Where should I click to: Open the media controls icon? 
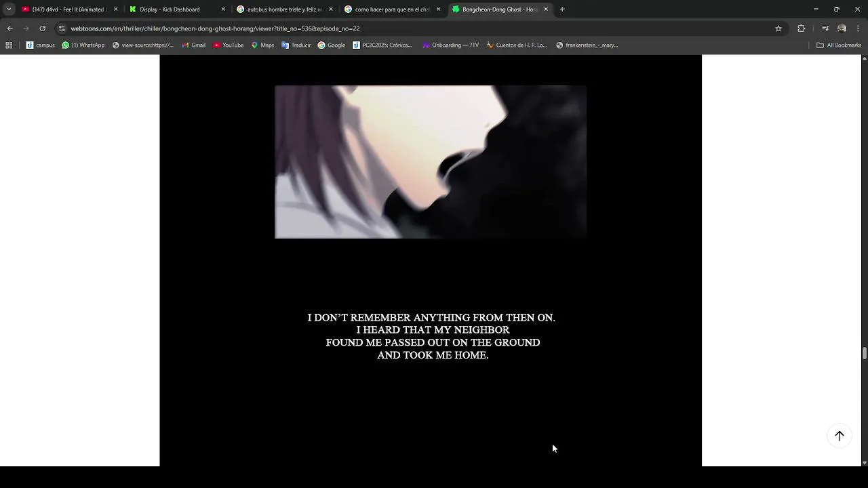click(x=825, y=28)
